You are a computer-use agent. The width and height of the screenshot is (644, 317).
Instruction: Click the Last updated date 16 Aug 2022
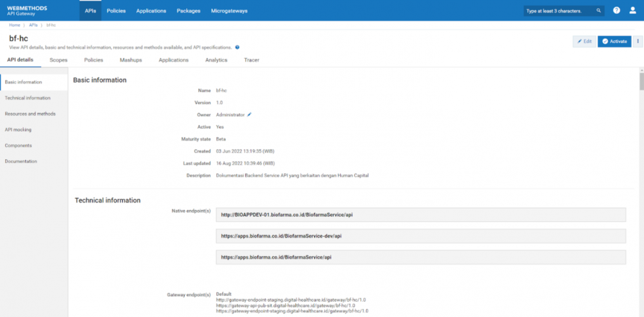point(245,163)
